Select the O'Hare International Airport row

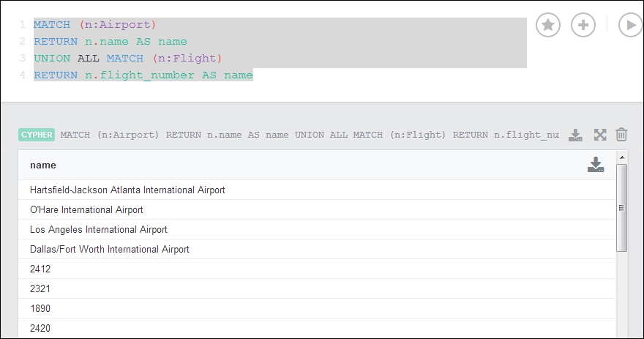pyautogui.click(x=317, y=209)
